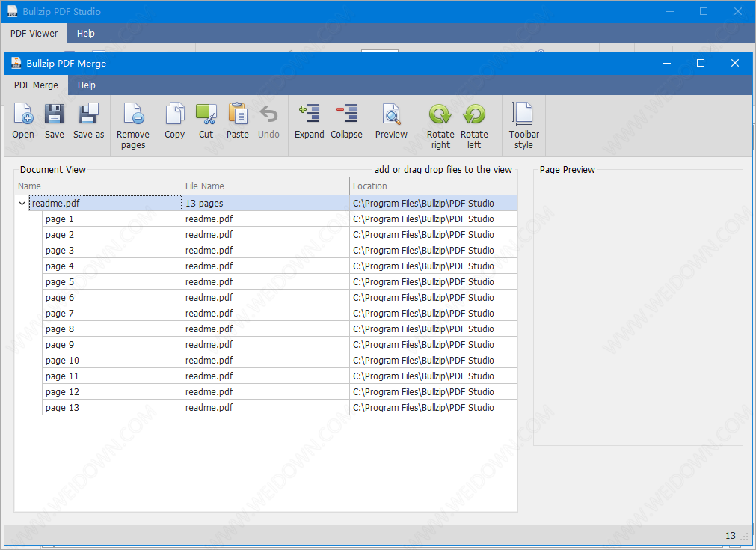Click Bullzip PDF Studio window title icon
The image size is (756, 550).
click(13, 11)
